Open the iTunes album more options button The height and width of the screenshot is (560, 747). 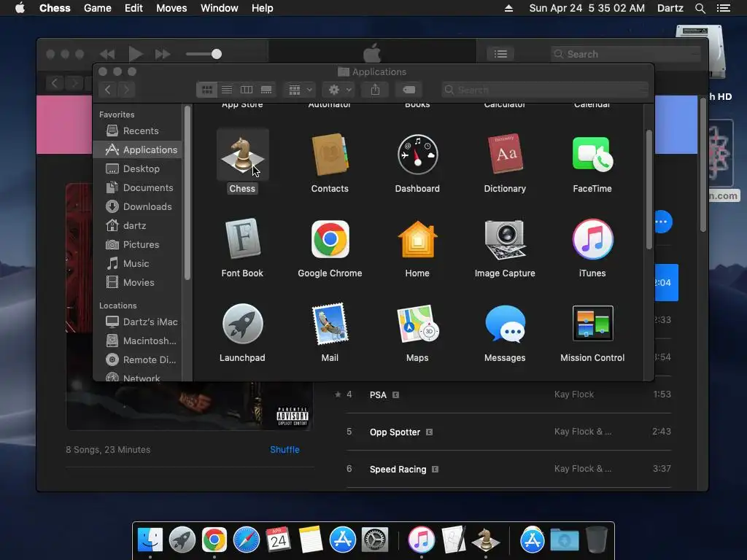662,222
